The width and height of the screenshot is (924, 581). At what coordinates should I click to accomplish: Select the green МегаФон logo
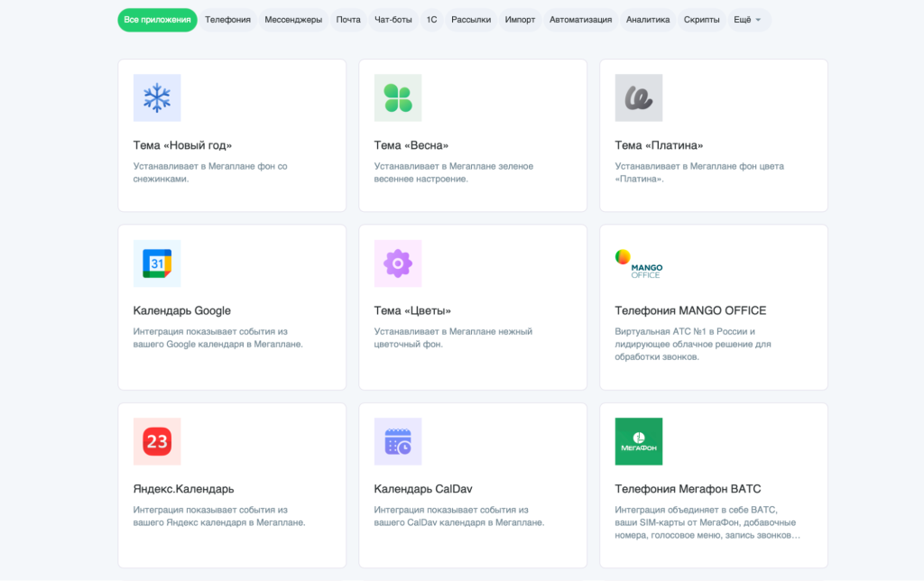[639, 441]
